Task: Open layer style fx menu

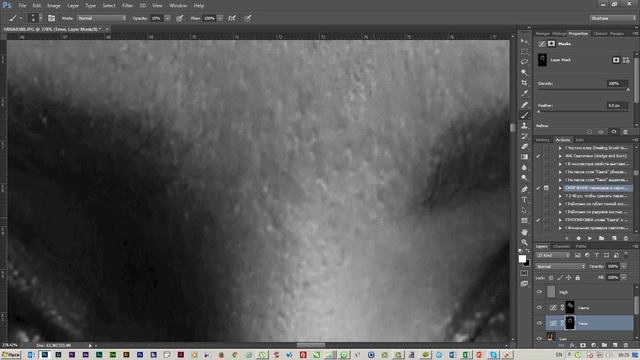Action: click(x=572, y=345)
